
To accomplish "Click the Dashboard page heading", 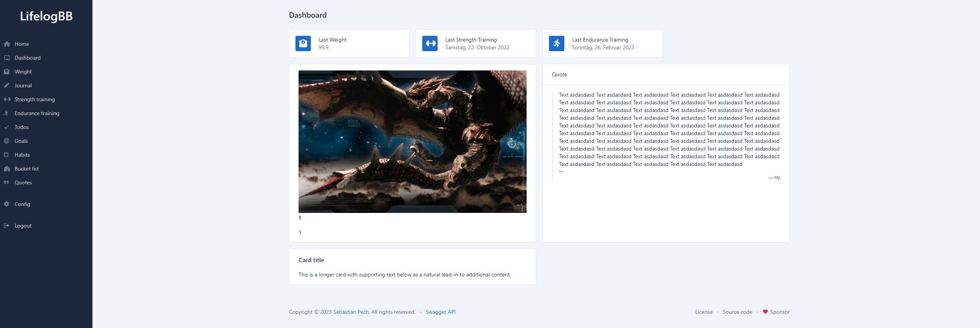I will pyautogui.click(x=308, y=15).
